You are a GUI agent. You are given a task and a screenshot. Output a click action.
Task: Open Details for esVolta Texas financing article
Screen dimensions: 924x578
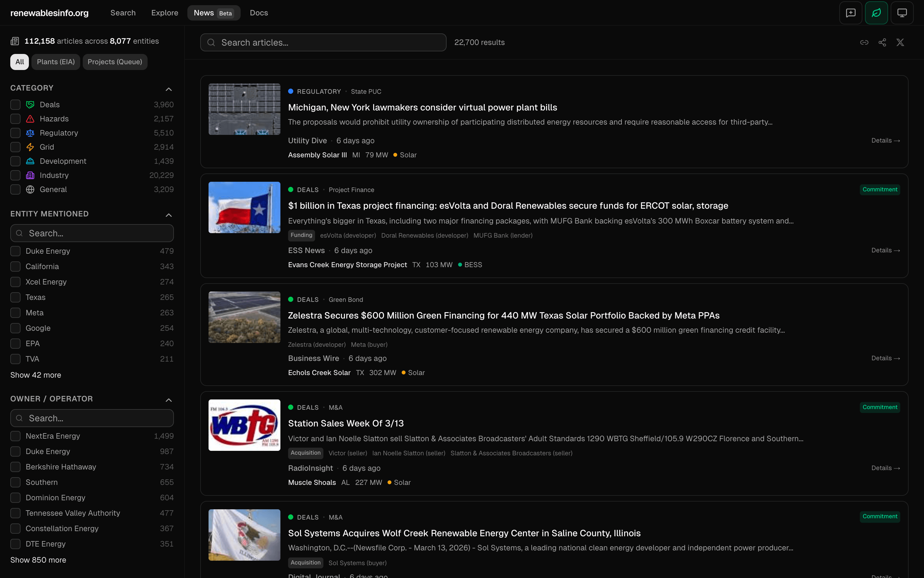tap(886, 250)
